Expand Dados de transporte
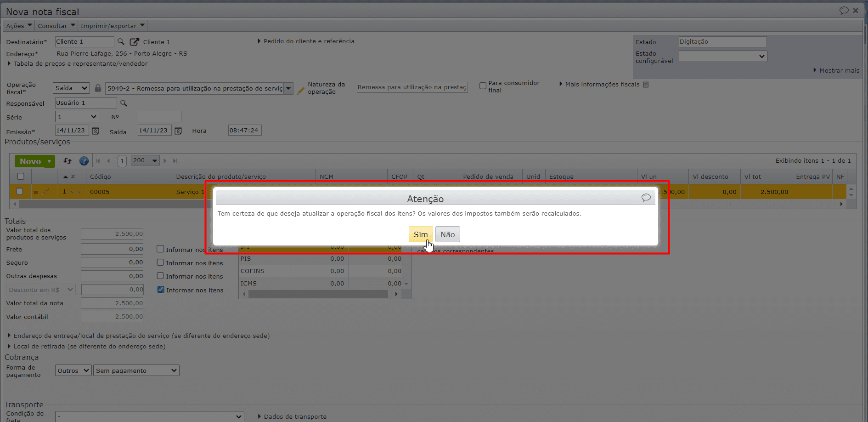Viewport: 868px width, 422px height. (292, 417)
